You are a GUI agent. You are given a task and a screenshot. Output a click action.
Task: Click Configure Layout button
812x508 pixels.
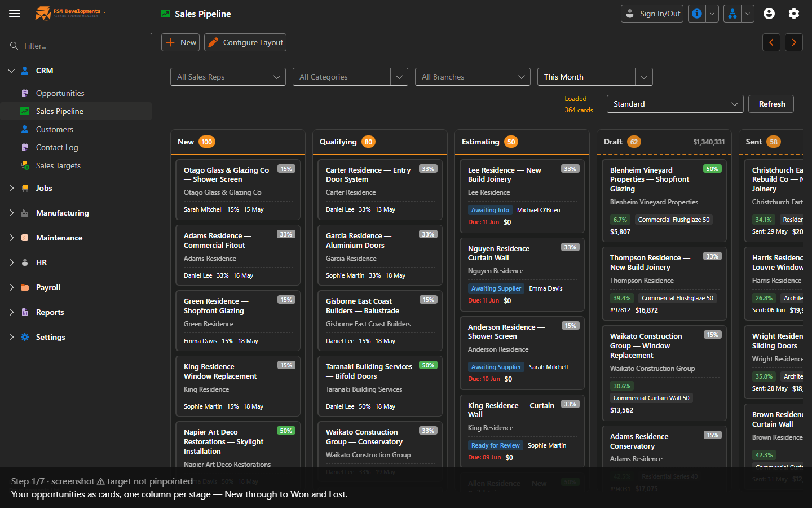pos(245,42)
